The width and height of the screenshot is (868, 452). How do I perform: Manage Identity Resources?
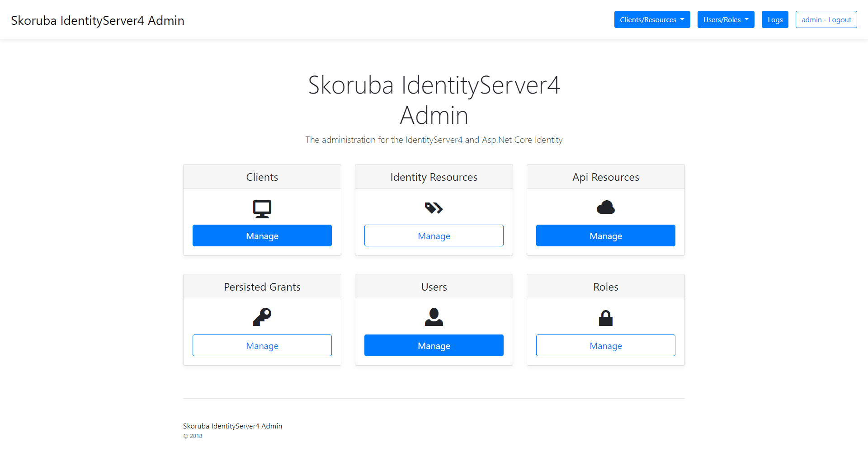click(434, 235)
